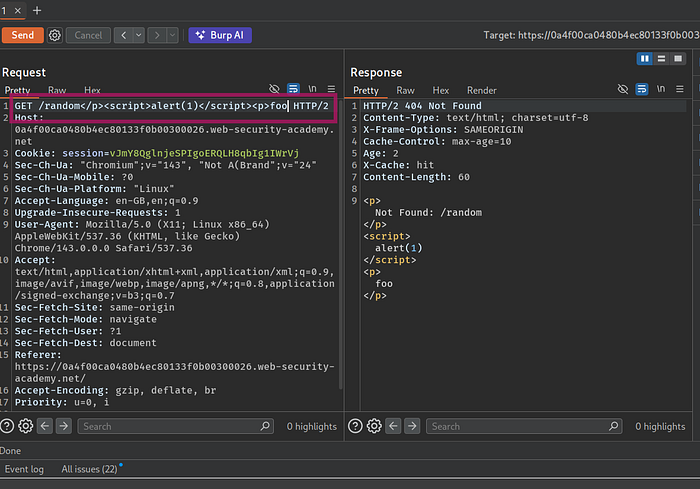
Task: Click the GET request line payload
Action: pyautogui.click(x=171, y=106)
